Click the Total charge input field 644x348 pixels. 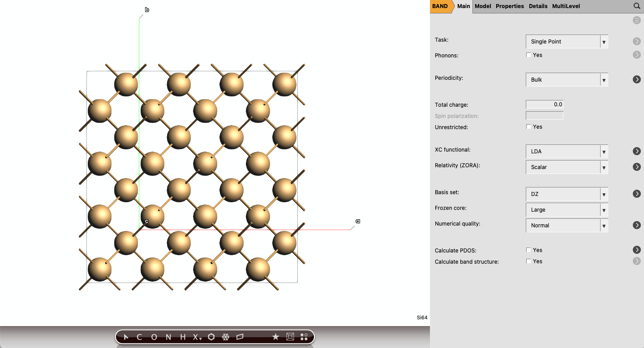click(544, 104)
